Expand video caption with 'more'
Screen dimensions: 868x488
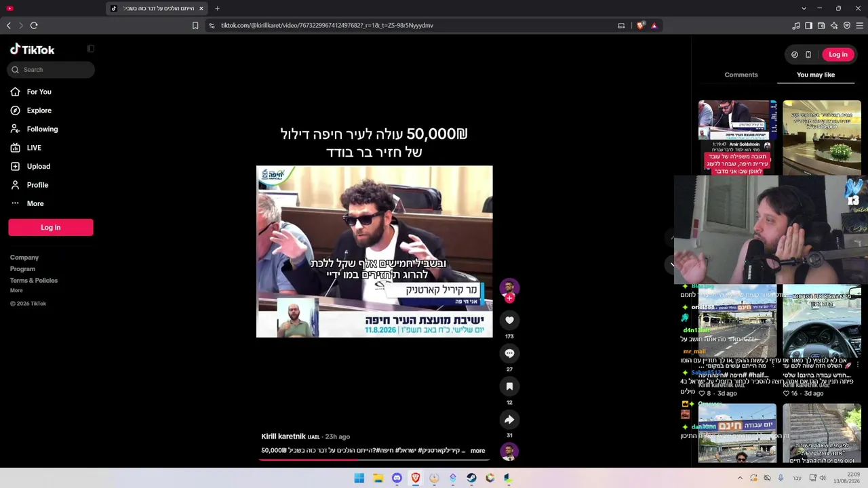coord(478,451)
